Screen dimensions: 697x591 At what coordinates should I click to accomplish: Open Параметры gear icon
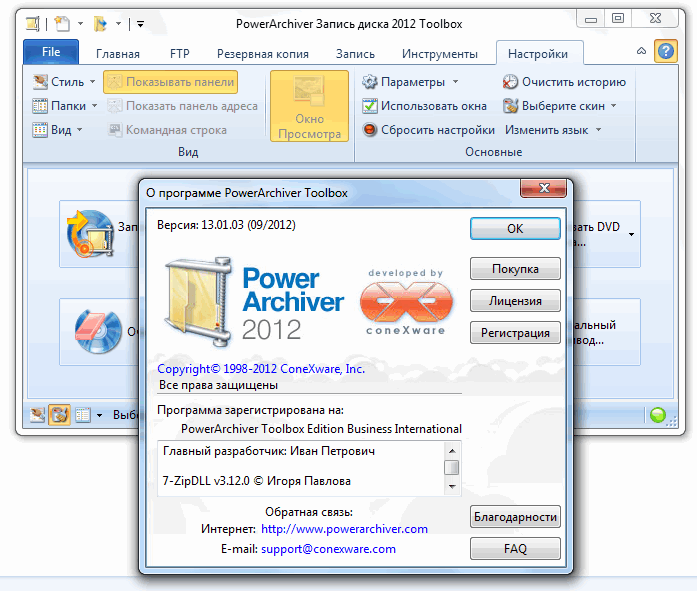click(x=369, y=82)
